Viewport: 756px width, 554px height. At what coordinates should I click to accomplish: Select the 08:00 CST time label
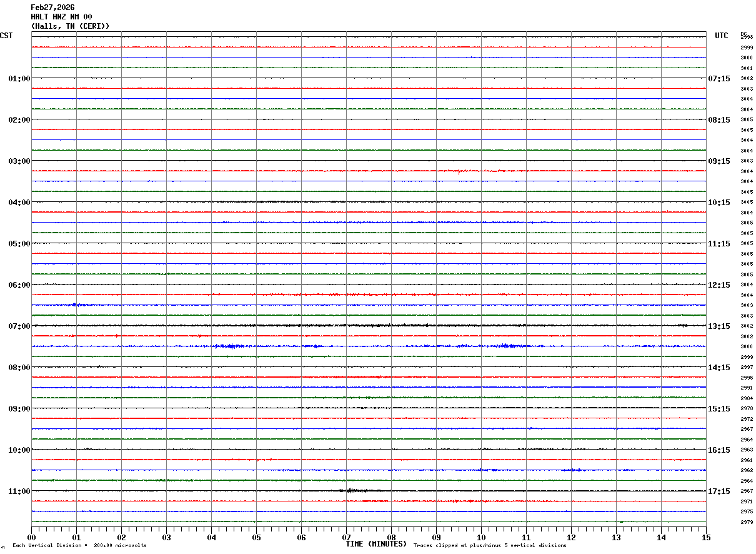tap(19, 368)
